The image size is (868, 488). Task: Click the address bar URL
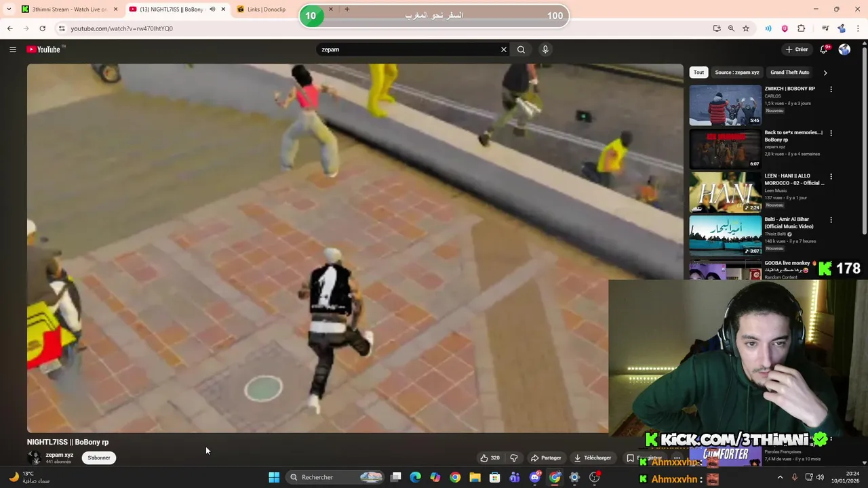coord(122,28)
